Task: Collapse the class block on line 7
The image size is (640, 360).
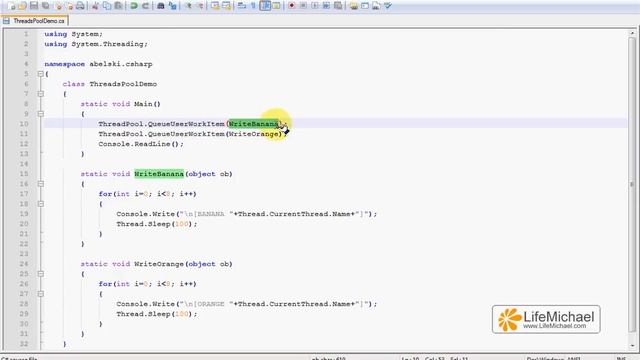Action: 40,94
